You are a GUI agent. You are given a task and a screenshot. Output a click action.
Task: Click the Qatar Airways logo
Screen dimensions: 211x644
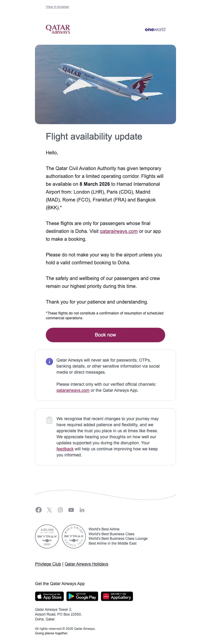pos(58,29)
